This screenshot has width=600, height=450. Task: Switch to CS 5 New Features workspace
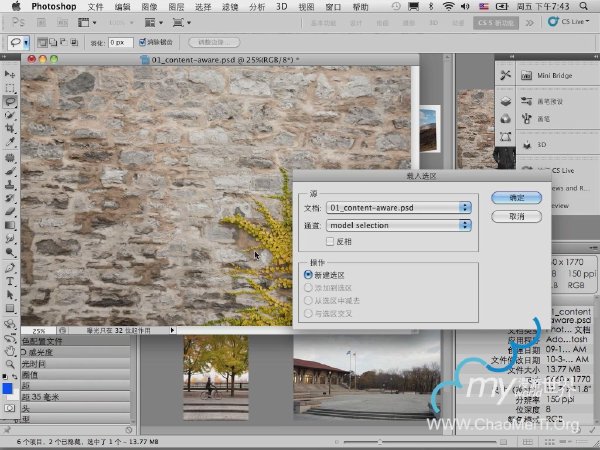click(x=496, y=23)
